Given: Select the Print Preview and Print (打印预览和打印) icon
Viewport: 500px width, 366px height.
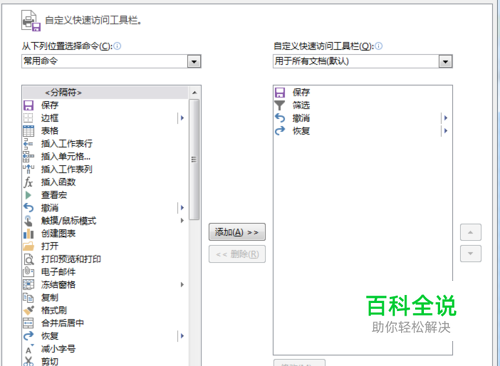Looking at the screenshot, I should point(28,259).
